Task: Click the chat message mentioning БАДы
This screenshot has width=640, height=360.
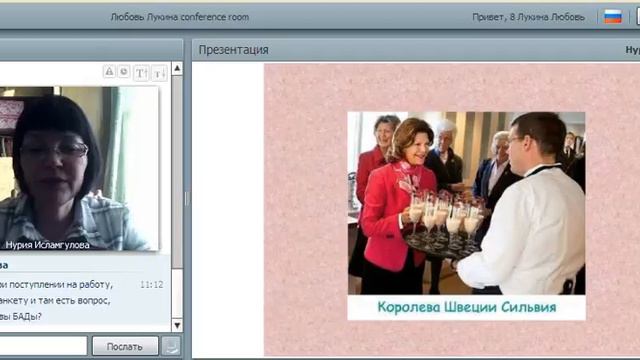Action: [x=56, y=300]
